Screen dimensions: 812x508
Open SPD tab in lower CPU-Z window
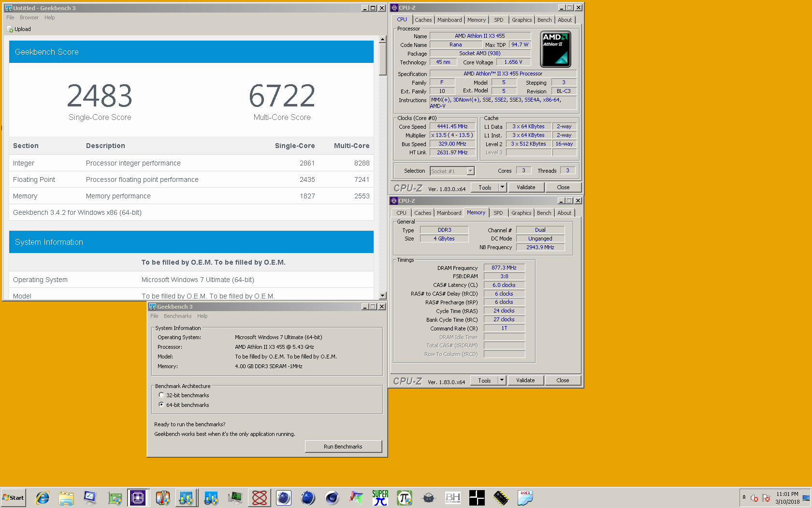pyautogui.click(x=498, y=213)
